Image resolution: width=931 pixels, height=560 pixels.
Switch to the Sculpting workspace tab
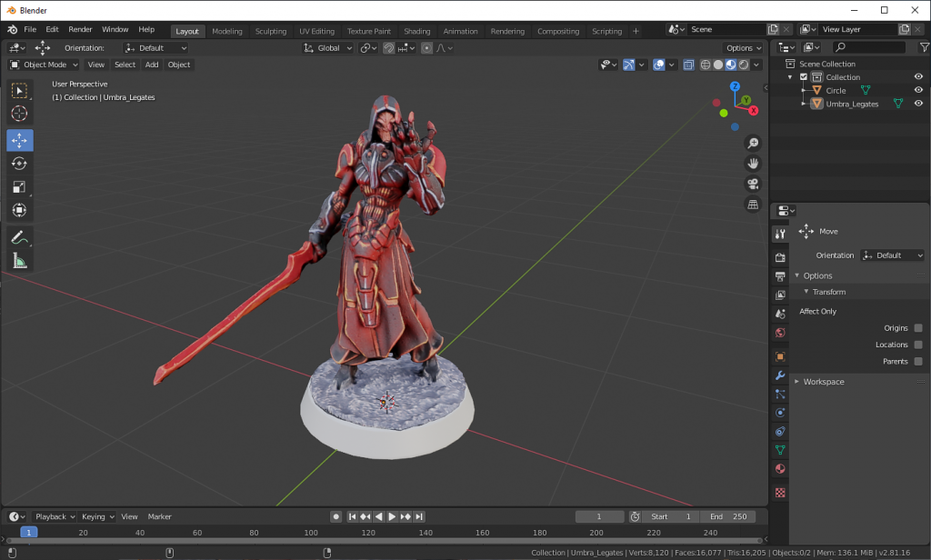270,30
